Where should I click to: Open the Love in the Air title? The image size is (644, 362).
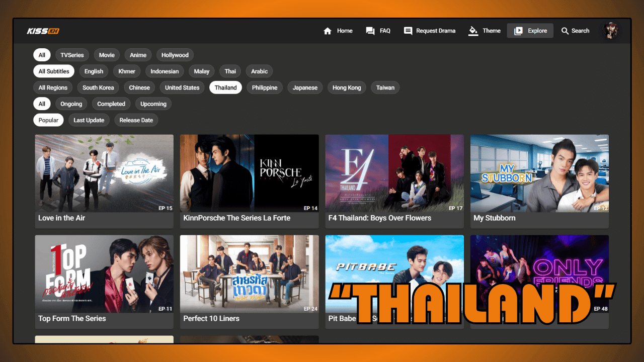pos(61,218)
